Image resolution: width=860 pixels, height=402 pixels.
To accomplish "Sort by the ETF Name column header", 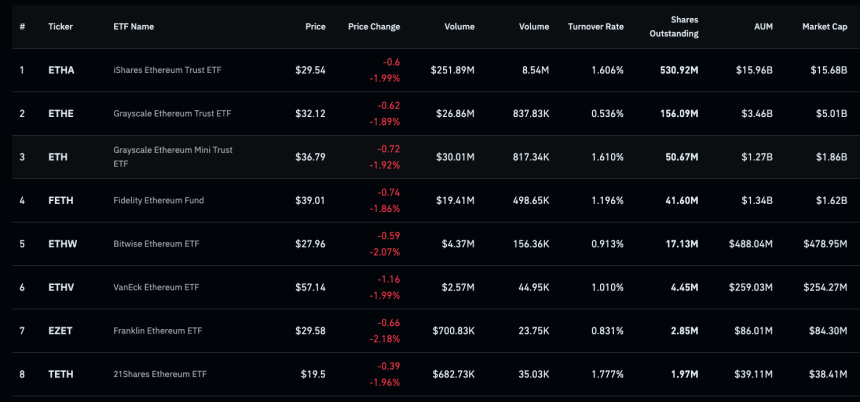I will pyautogui.click(x=134, y=26).
